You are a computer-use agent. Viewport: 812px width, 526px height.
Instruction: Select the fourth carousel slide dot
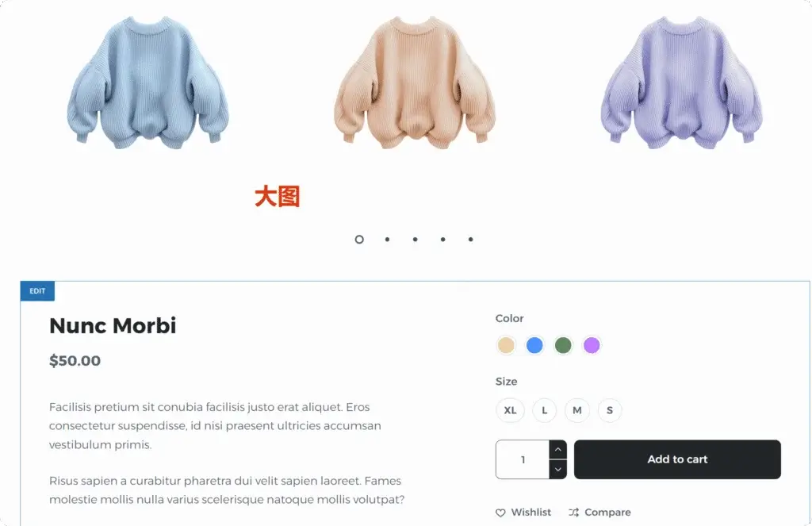442,240
